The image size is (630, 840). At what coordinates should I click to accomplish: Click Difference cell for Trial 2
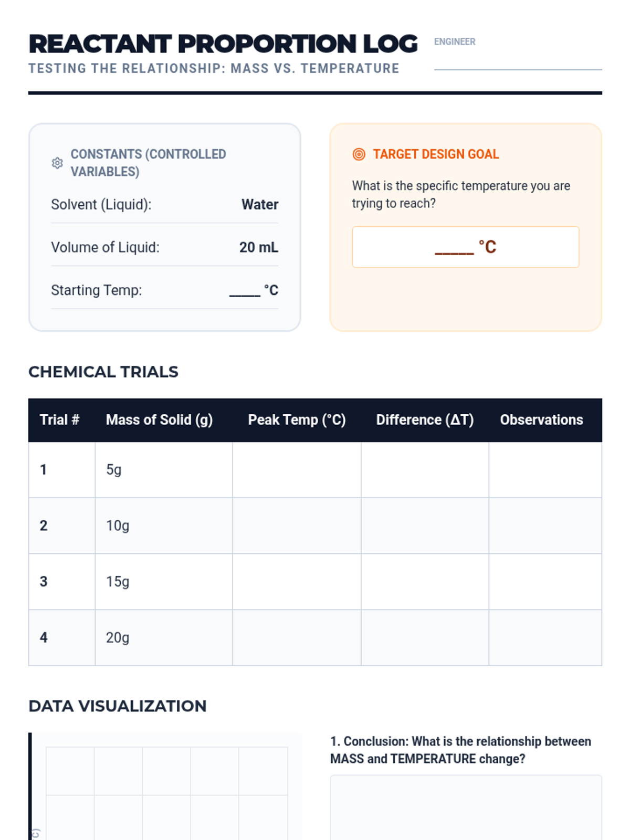point(425,526)
